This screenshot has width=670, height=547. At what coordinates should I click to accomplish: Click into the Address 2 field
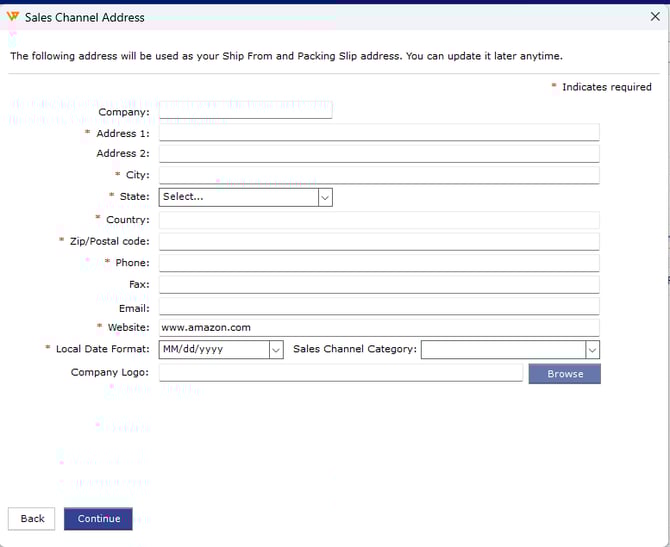[x=379, y=154]
